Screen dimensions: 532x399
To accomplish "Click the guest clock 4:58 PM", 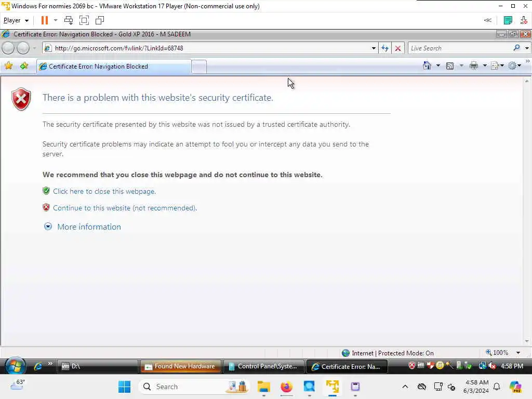I will pyautogui.click(x=512, y=366).
